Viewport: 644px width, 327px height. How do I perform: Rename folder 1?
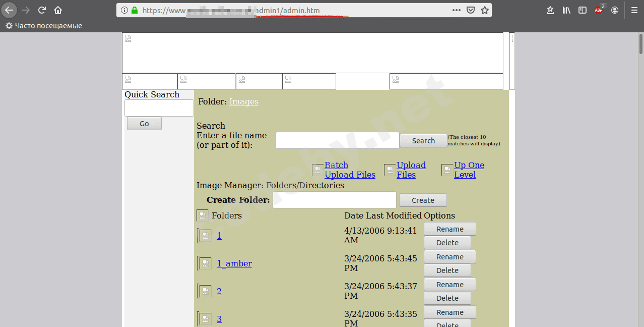[x=450, y=229]
